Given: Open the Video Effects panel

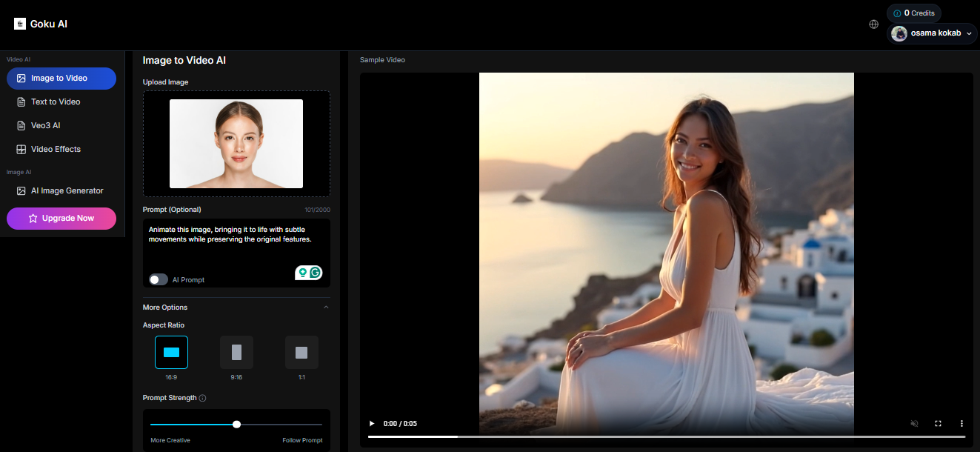Looking at the screenshot, I should point(55,149).
